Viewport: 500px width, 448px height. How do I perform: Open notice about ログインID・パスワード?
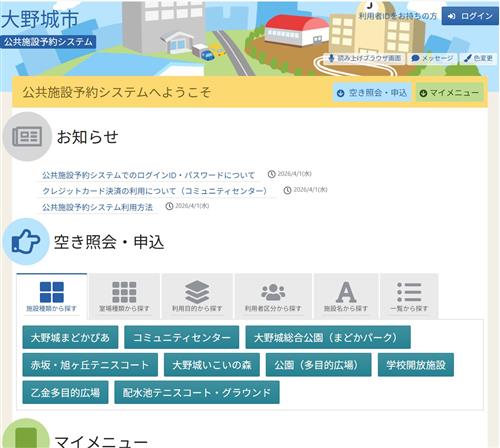148,175
